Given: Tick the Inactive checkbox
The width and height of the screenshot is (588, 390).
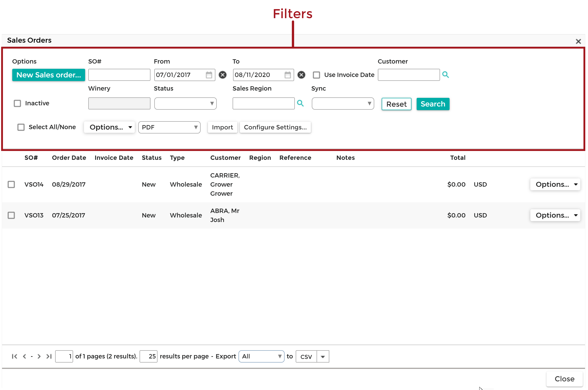Looking at the screenshot, I should tap(17, 104).
